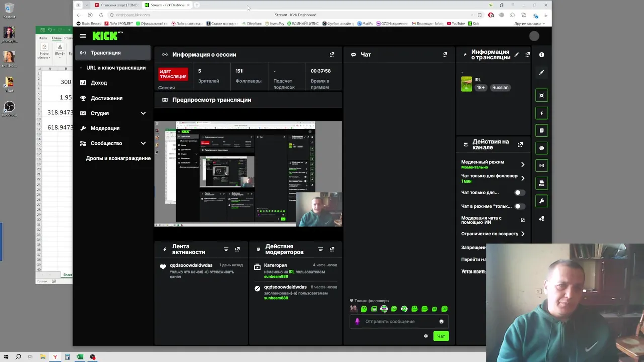Switch to the FON.BET browser tab
644x362 pixels.
(x=116, y=5)
